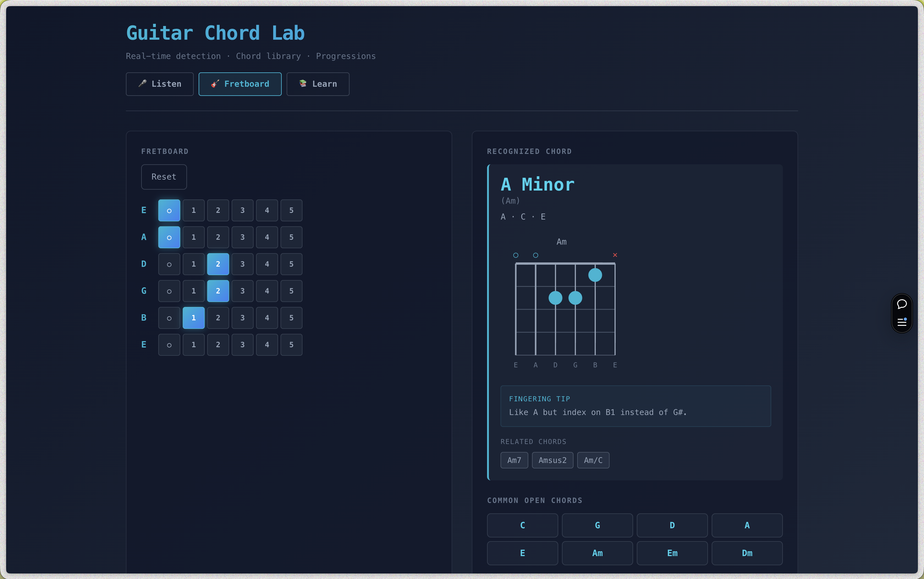Toggle fret 2 on the D string
Image resolution: width=924 pixels, height=579 pixels.
[218, 264]
